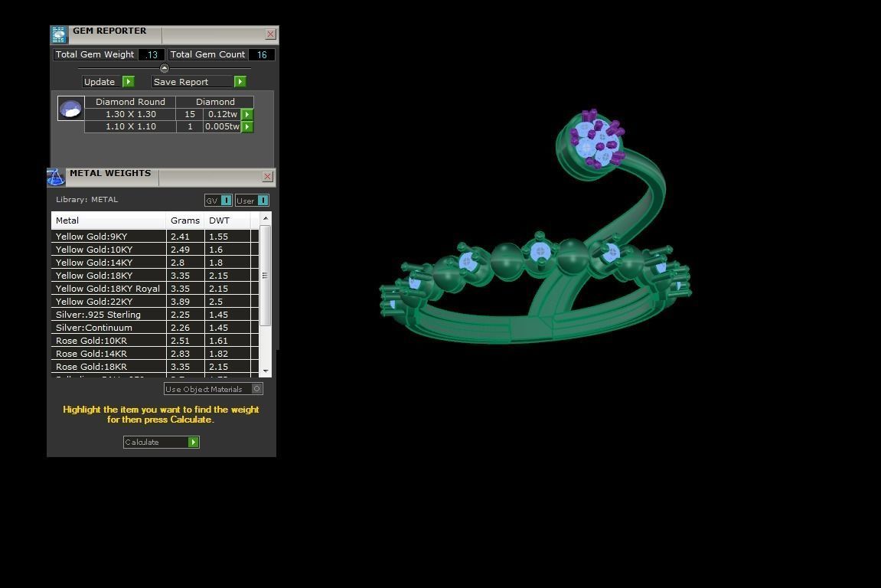Click green arrow beside Update

click(128, 82)
